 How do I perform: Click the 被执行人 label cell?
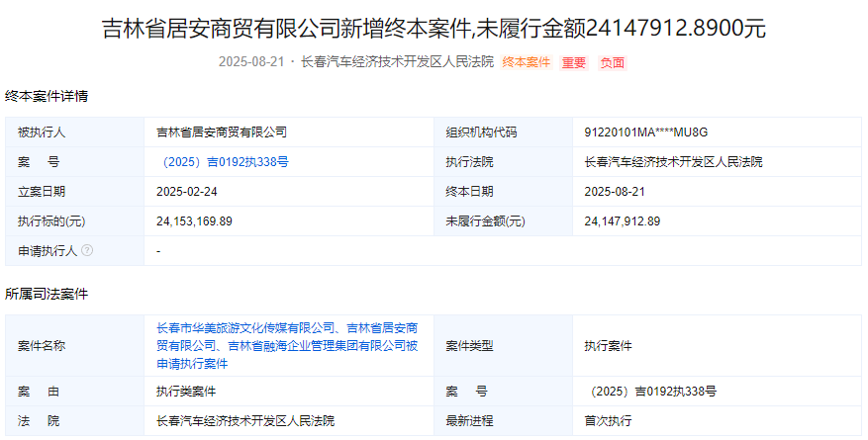pos(75,132)
